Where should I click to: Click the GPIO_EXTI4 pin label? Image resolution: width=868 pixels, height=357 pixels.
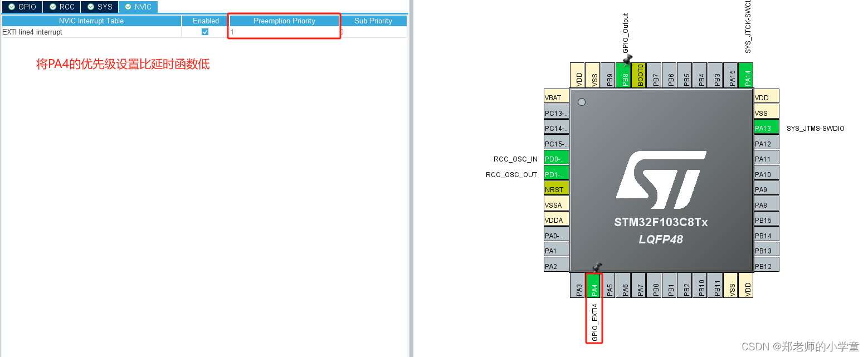click(x=594, y=322)
